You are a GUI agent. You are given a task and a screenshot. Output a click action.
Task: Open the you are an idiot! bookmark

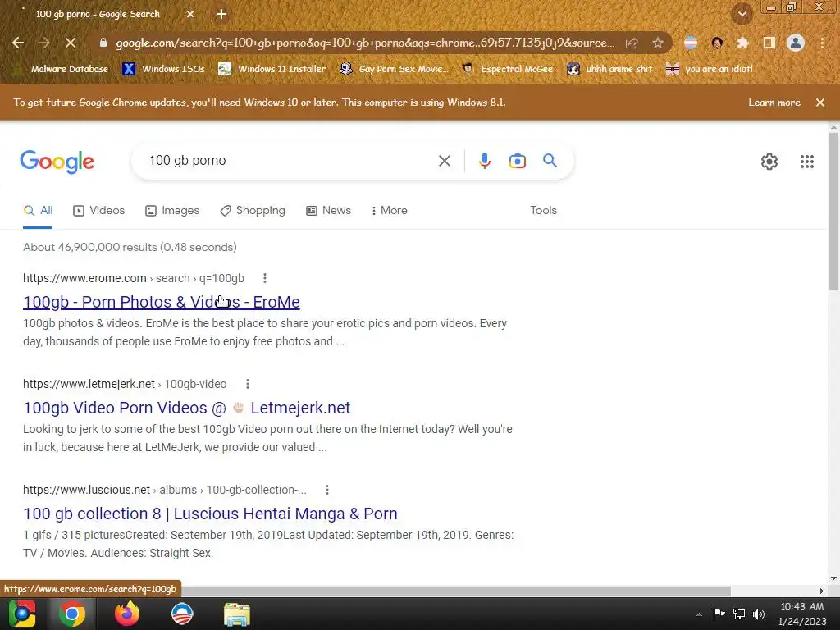click(x=710, y=69)
